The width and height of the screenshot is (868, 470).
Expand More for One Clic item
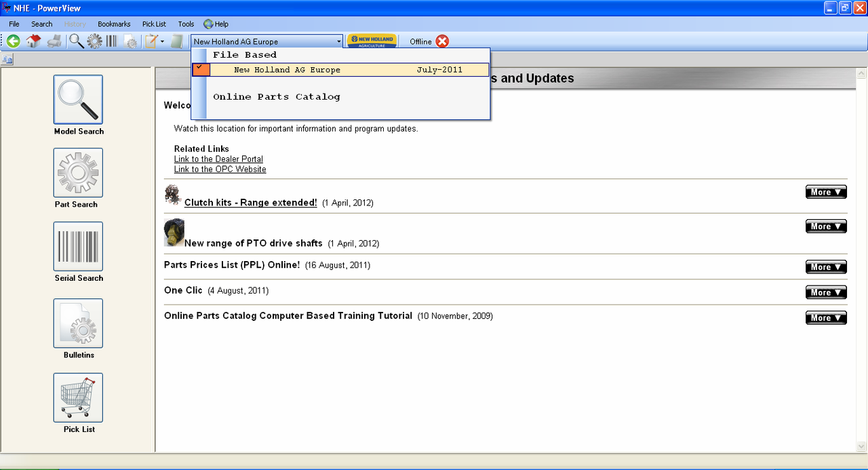826,292
